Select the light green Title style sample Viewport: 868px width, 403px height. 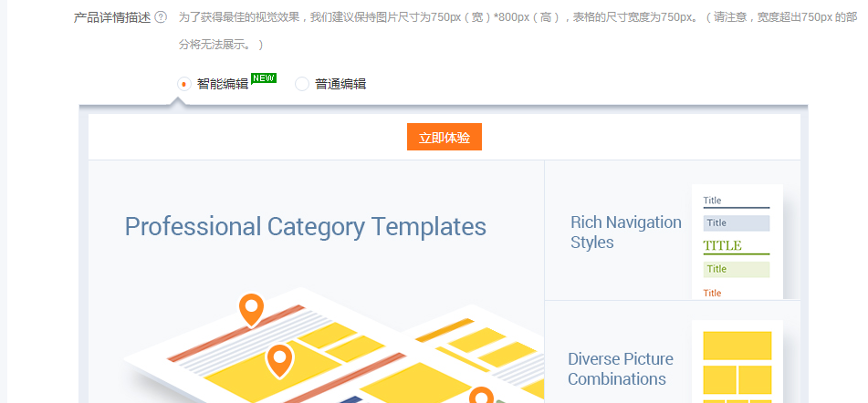[x=736, y=269]
